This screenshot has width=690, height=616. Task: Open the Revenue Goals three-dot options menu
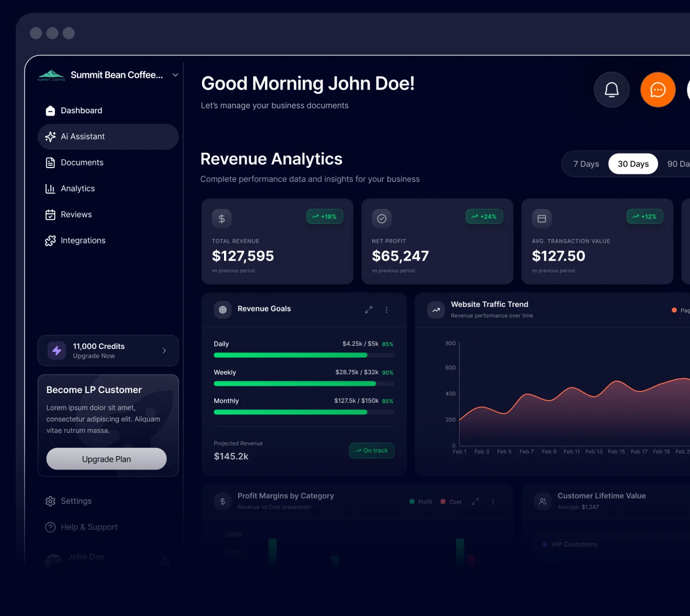[387, 310]
